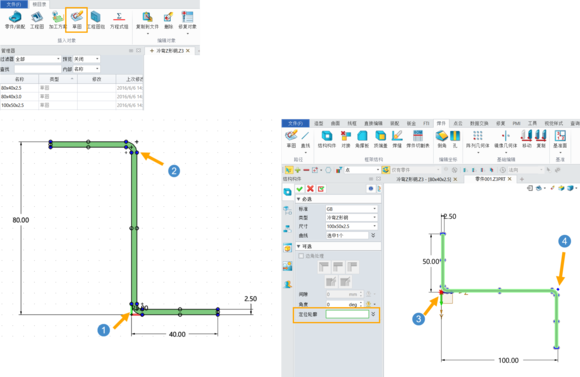Cancel with the red X button
The width and height of the screenshot is (580, 377).
310,189
